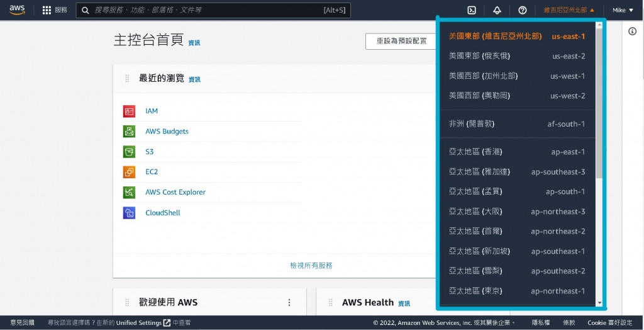Toggle the region selector 維吉尼亞州北部 dropdown
644x330 pixels.
[x=569, y=10]
